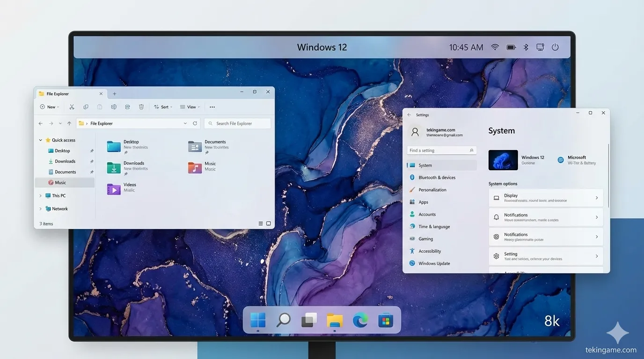The image size is (644, 359).
Task: Open the View dropdown menu
Action: click(190, 107)
